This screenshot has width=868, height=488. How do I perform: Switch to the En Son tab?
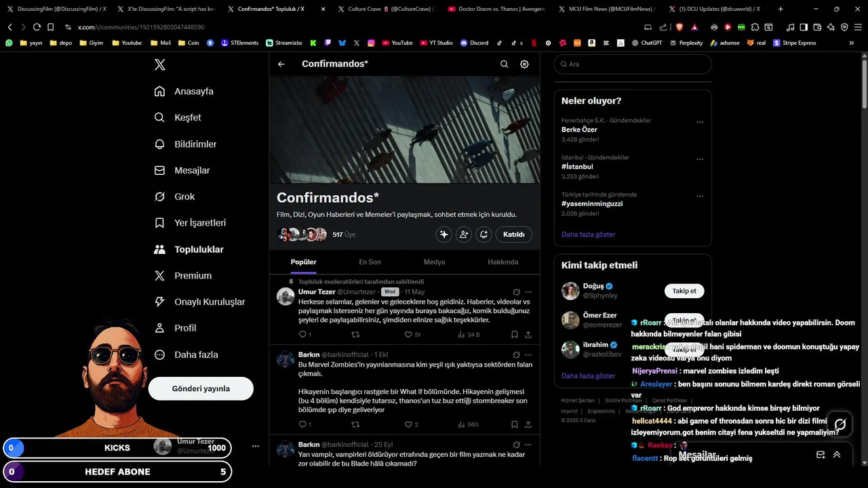[370, 262]
